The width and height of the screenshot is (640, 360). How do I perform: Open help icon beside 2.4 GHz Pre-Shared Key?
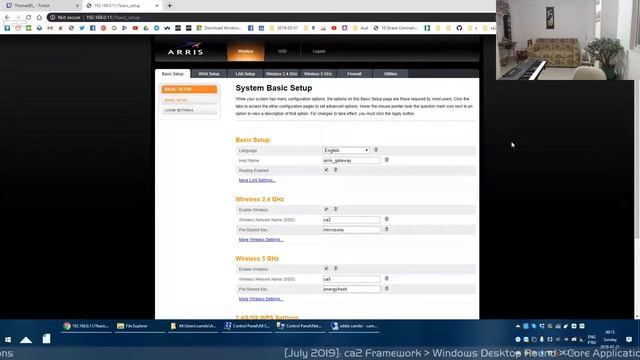[x=387, y=229]
